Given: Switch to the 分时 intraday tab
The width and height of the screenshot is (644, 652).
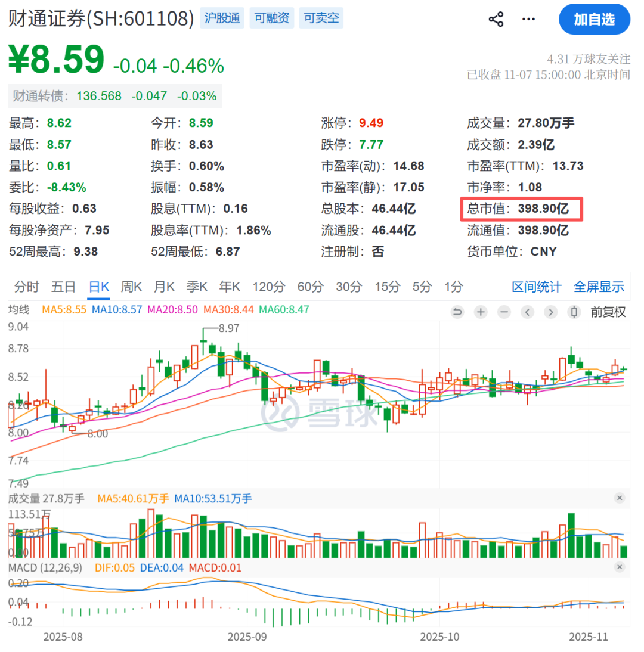Looking at the screenshot, I should [x=26, y=287].
